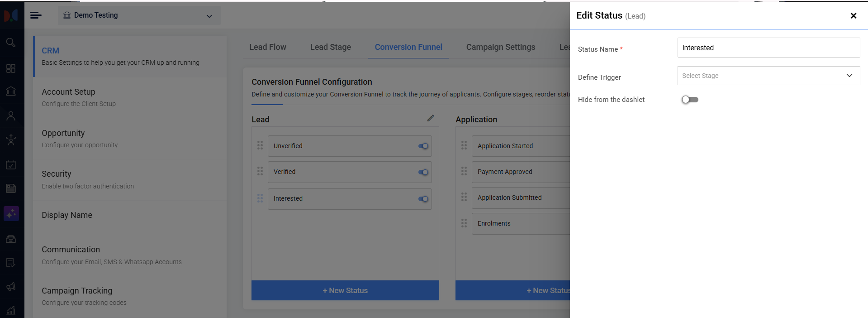The width and height of the screenshot is (868, 318).
Task: Toggle the Verified status switch
Action: (x=423, y=172)
